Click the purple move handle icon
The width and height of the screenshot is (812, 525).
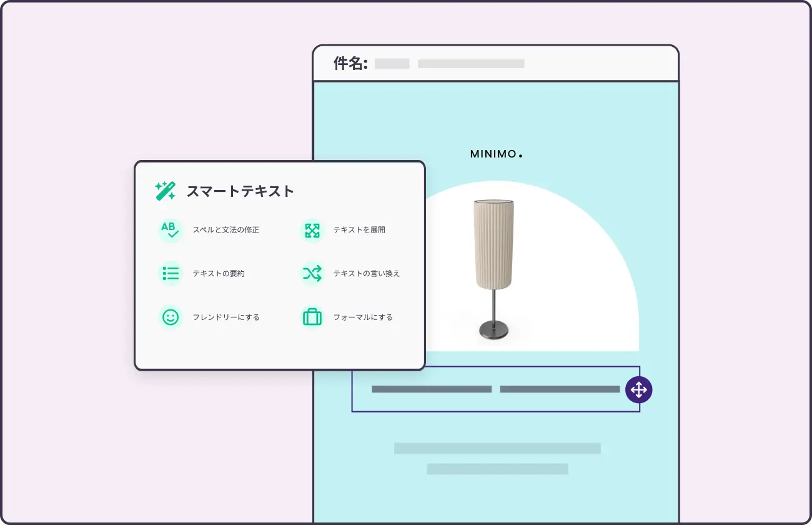coord(638,389)
